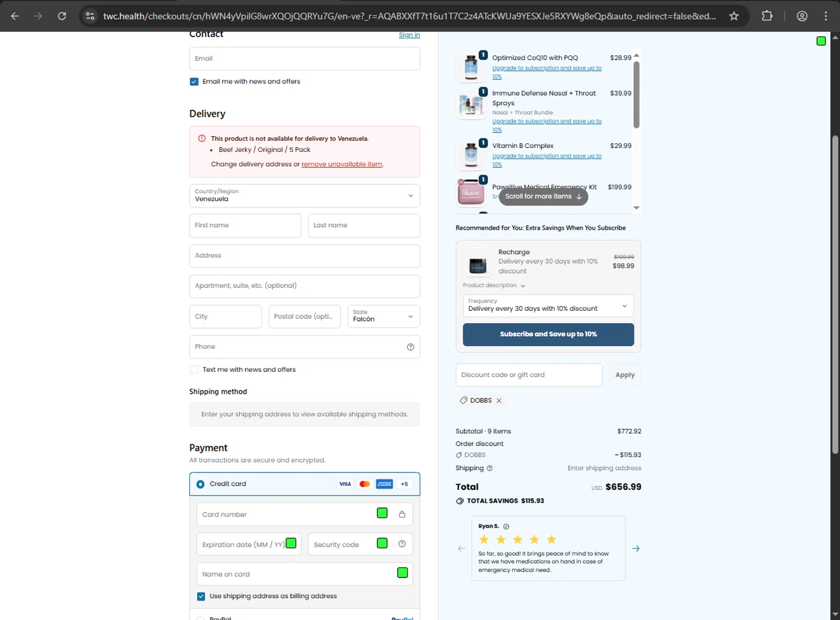The width and height of the screenshot is (840, 620).
Task: Click the page vertical scrollbar thumb
Action: (x=835, y=294)
